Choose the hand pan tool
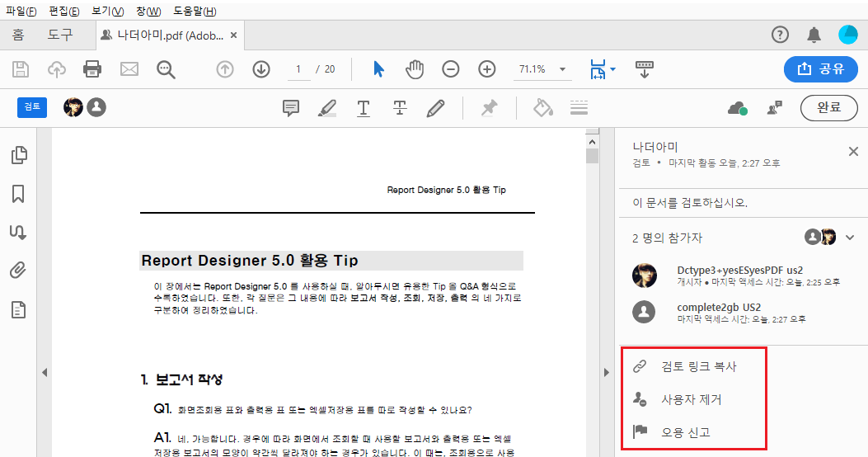 tap(415, 69)
